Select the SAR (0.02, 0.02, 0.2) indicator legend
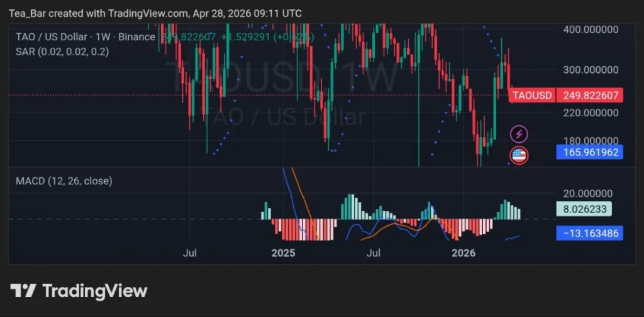 62,52
